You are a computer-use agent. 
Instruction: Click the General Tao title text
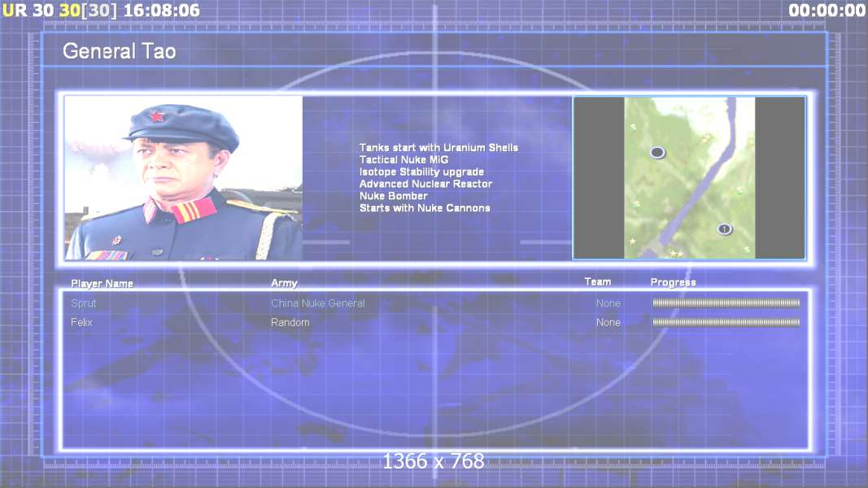pyautogui.click(x=120, y=51)
